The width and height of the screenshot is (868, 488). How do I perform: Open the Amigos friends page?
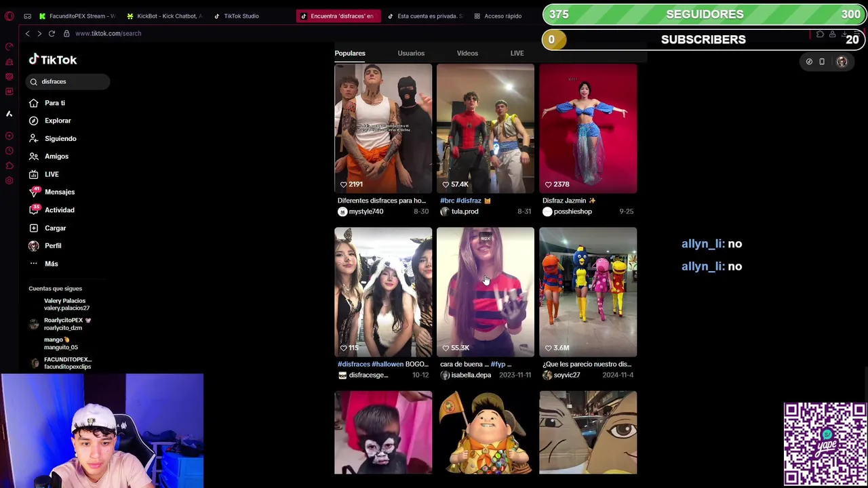[x=49, y=156]
